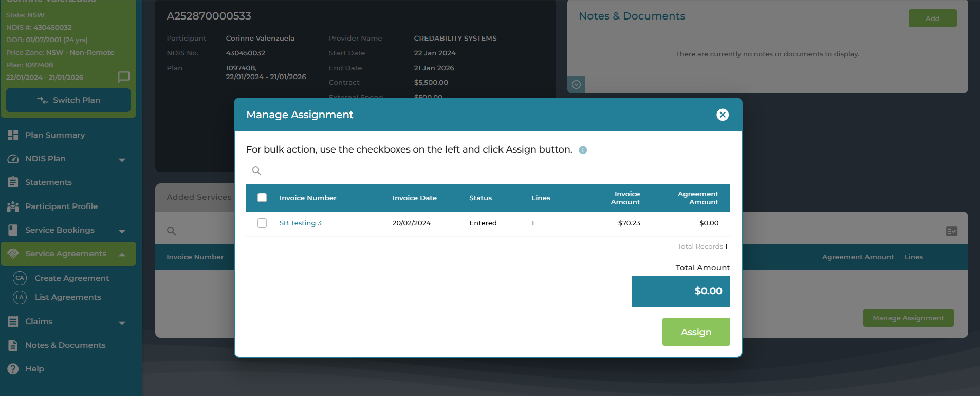Click the info icon beside bulk action text
Image resolution: width=980 pixels, height=396 pixels.
[x=583, y=150]
